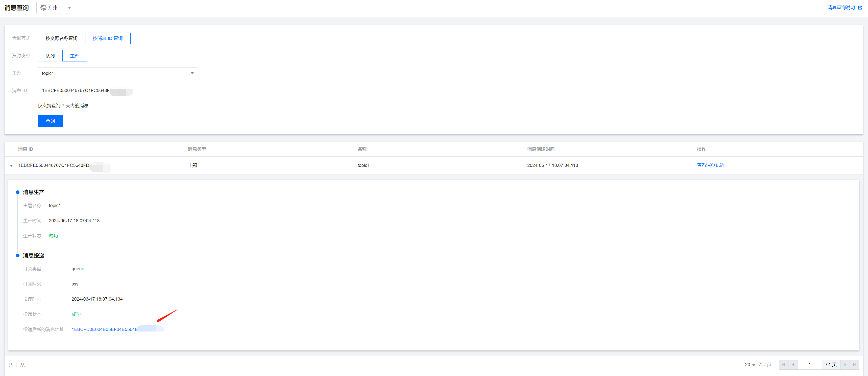Click the globe icon beside 广州
The image size is (868, 376).
pyautogui.click(x=43, y=7)
